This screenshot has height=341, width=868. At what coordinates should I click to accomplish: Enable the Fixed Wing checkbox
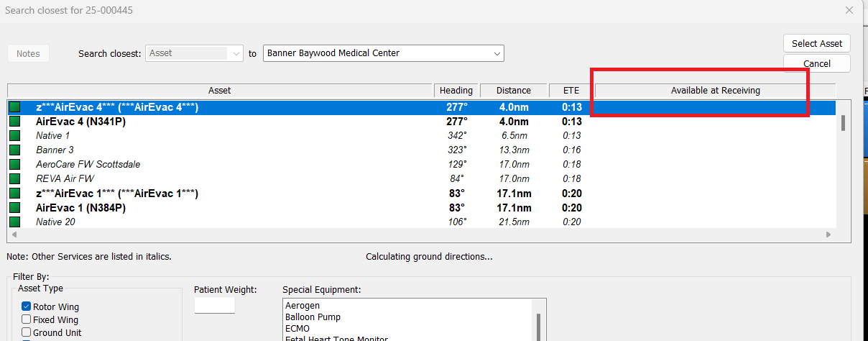(x=27, y=320)
